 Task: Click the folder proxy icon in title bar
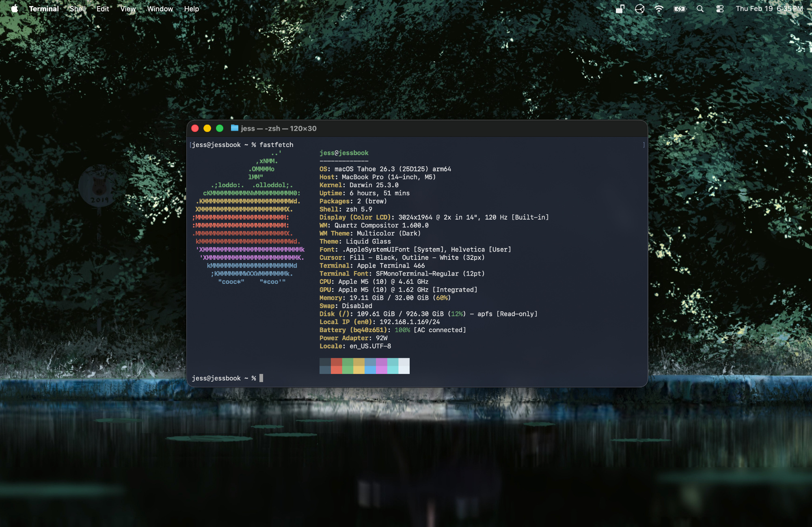point(234,128)
